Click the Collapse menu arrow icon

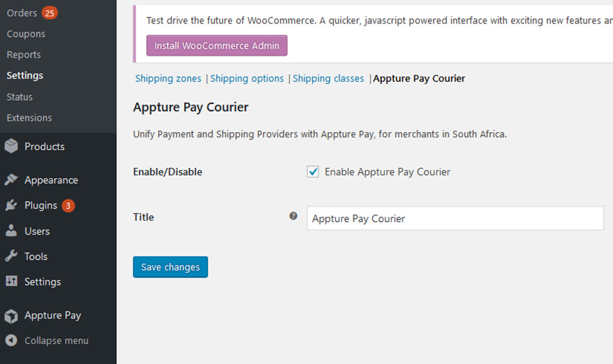click(11, 341)
